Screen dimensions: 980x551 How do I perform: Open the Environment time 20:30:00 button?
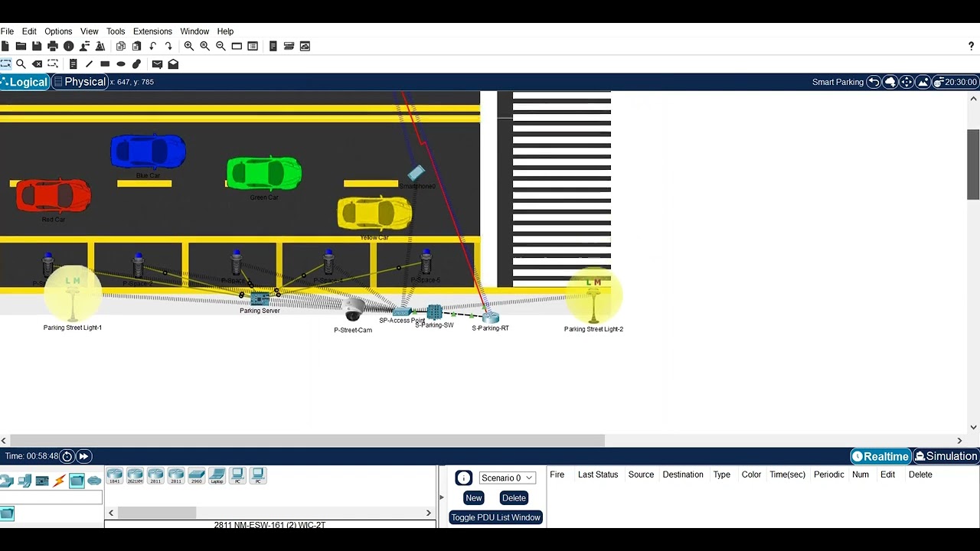coord(955,82)
